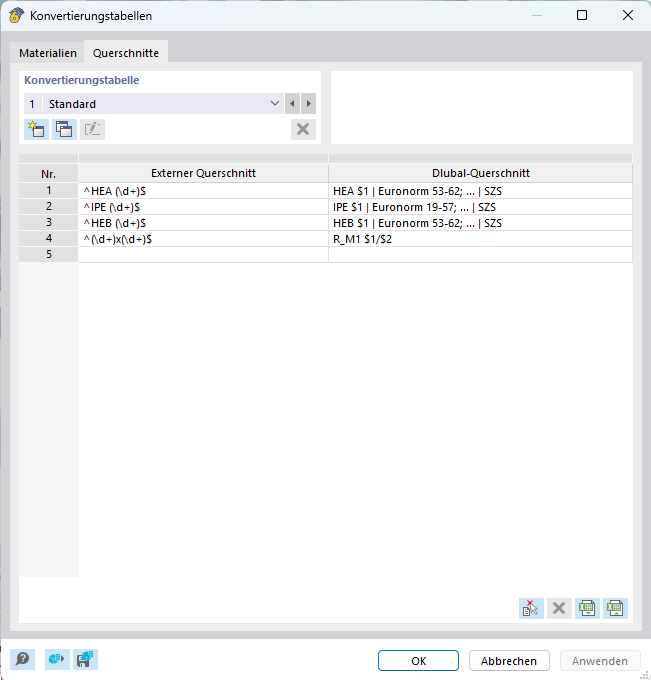Close the Konvertierungstabellen dialog
Image resolution: width=651 pixels, height=680 pixels.
click(x=628, y=16)
